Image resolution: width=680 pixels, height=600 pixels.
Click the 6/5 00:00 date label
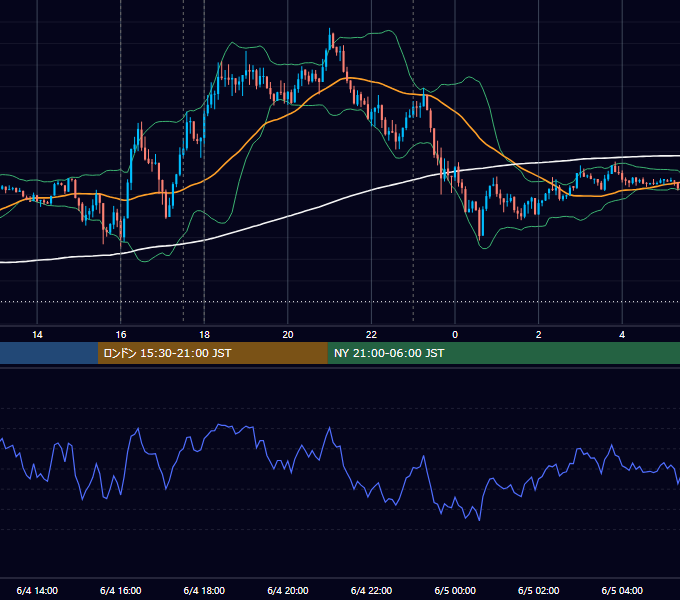[455, 590]
